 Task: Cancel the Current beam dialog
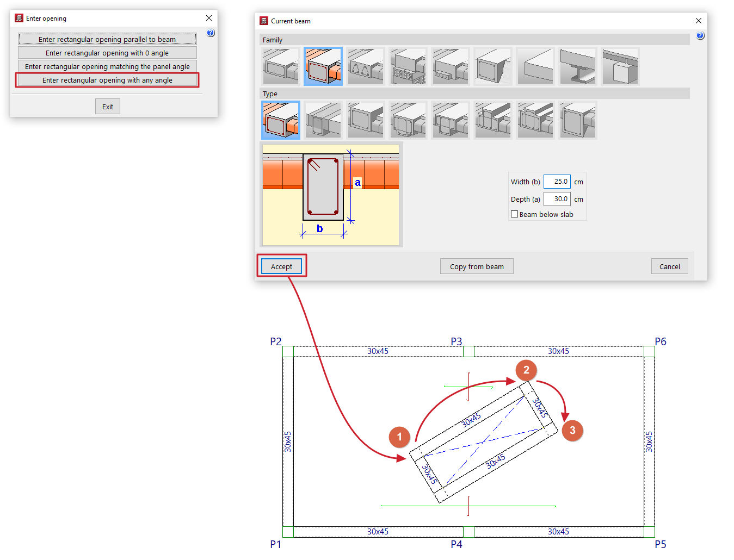pyautogui.click(x=670, y=266)
